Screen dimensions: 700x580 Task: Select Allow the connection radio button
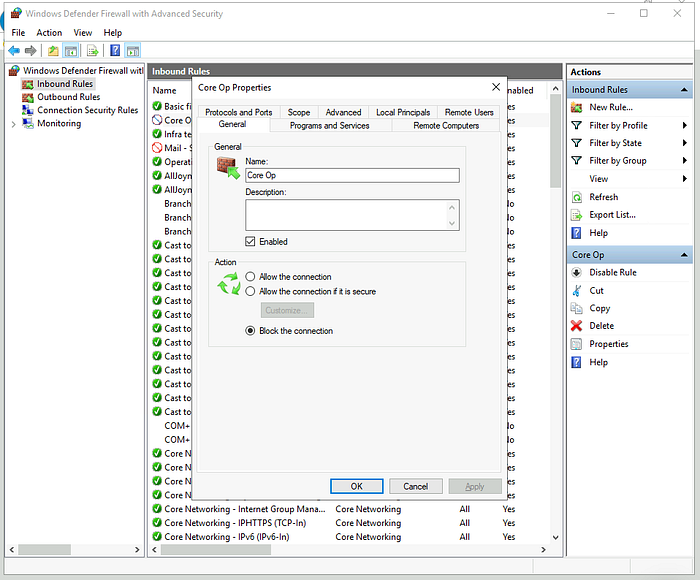coord(250,277)
